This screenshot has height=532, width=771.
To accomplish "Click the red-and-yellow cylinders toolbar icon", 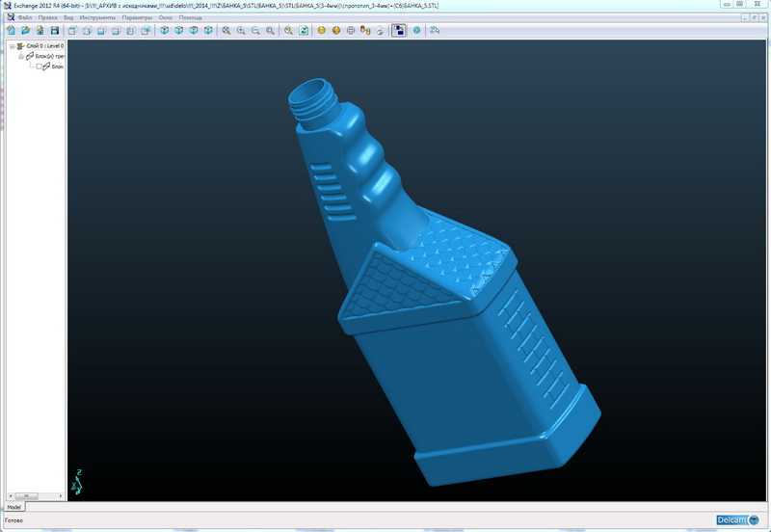I will pos(365,31).
